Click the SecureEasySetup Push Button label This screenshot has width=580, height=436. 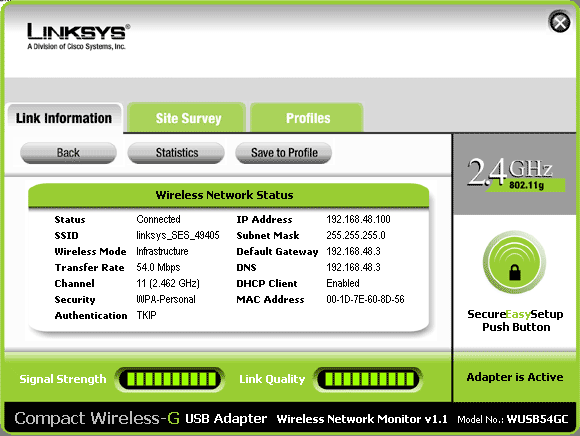(x=515, y=320)
